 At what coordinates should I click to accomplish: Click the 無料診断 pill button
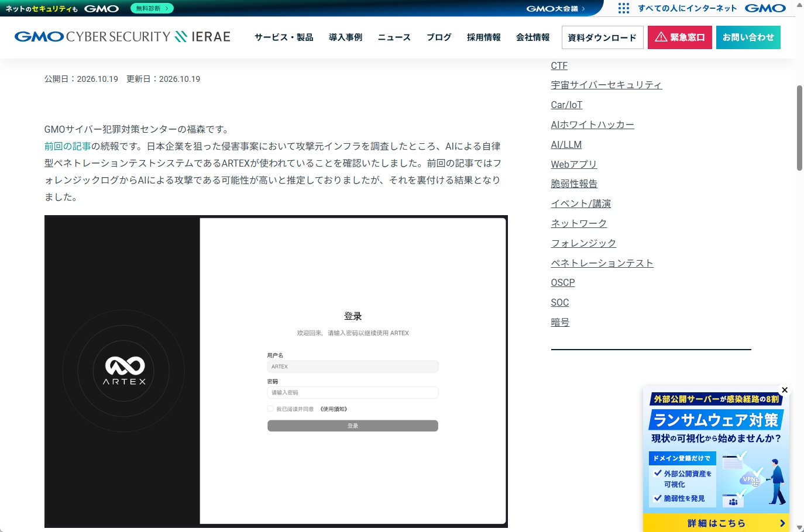pos(152,9)
